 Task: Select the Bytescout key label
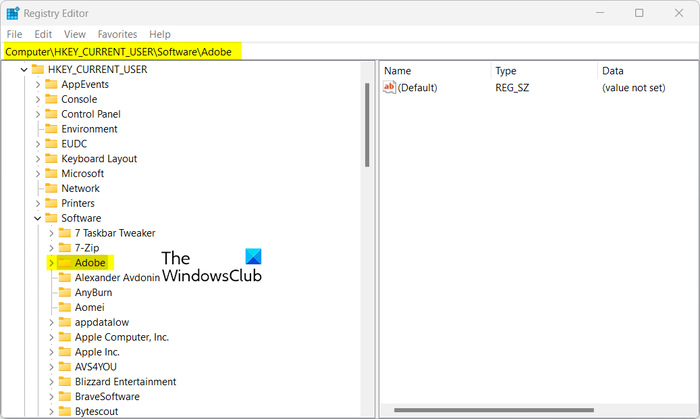pyautogui.click(x=96, y=411)
